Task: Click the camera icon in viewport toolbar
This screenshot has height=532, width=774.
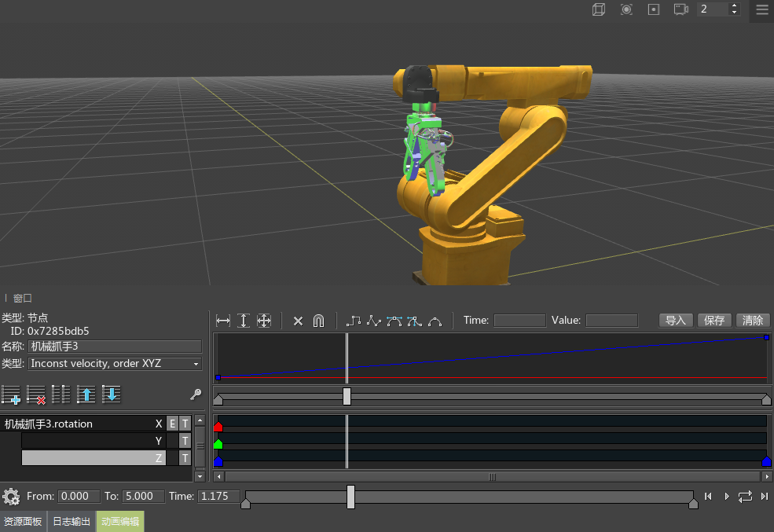Action: [x=680, y=9]
